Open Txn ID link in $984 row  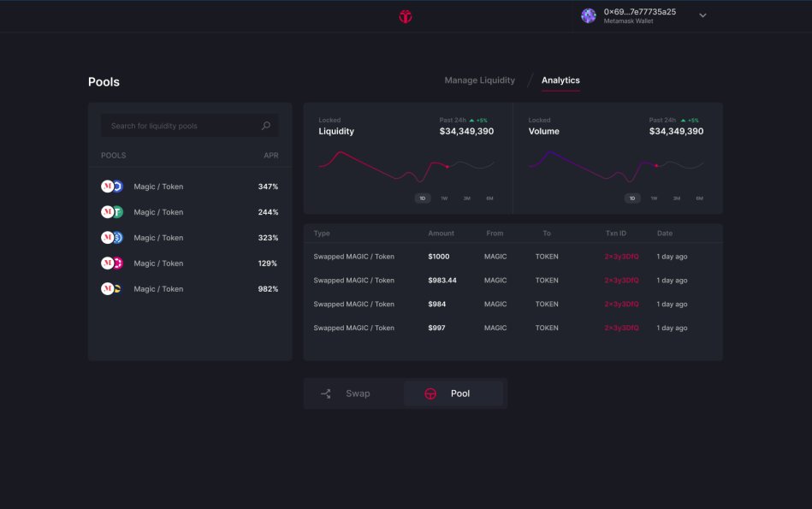pos(621,305)
